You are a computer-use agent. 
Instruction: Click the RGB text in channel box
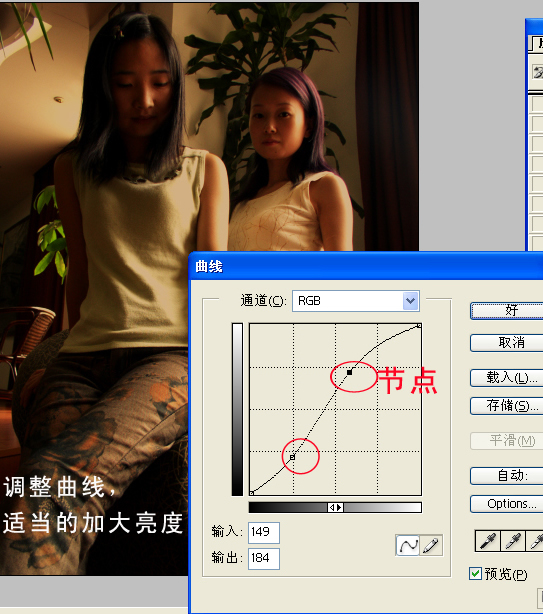pos(309,301)
